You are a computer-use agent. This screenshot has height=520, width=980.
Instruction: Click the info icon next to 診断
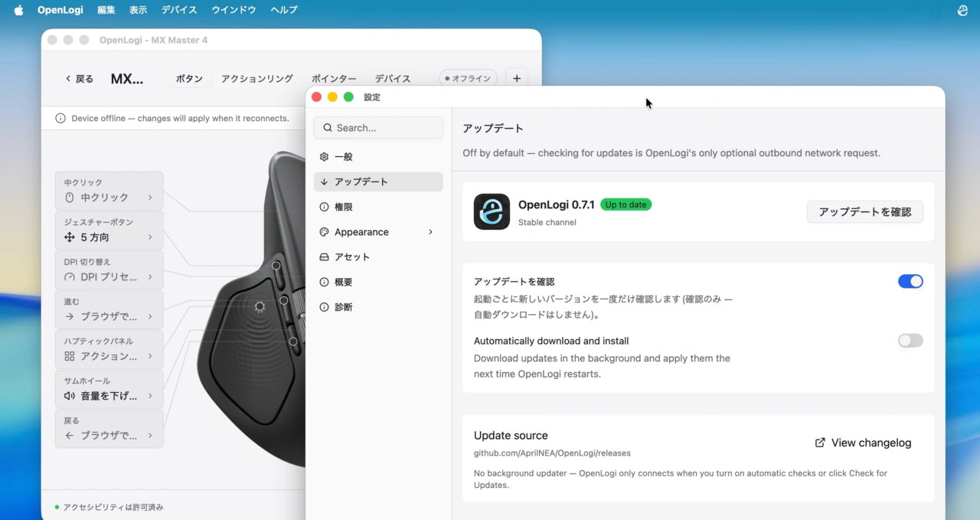point(324,307)
